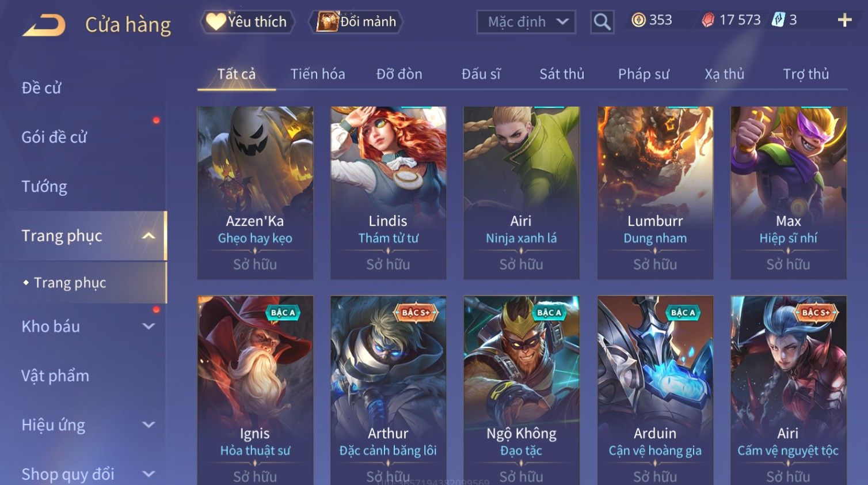Open the search magnifier icon

point(602,22)
